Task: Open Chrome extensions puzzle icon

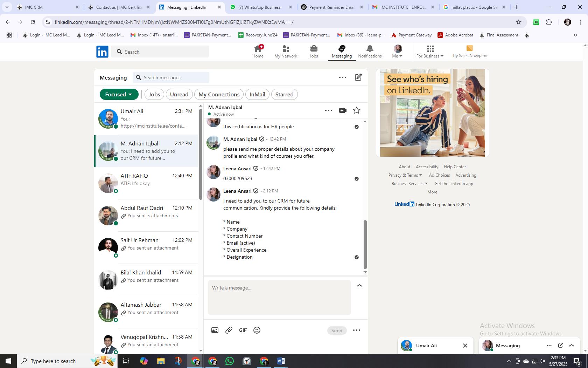Action: (x=549, y=22)
